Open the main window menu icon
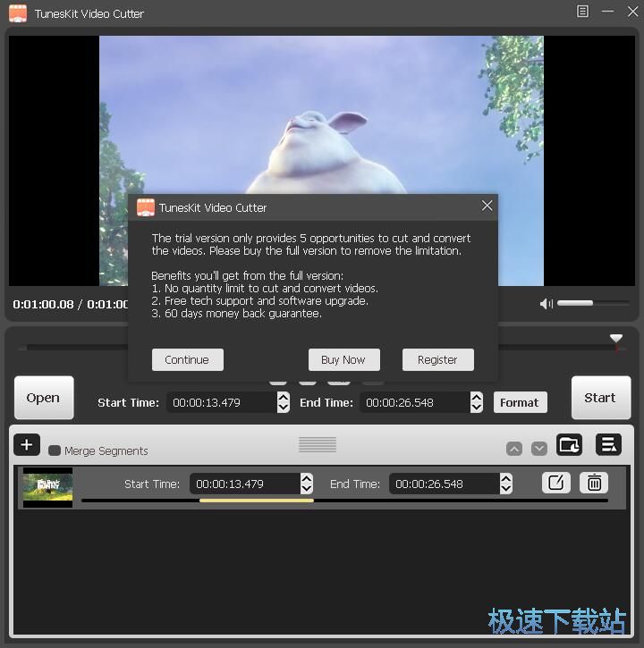Image resolution: width=644 pixels, height=648 pixels. tap(582, 12)
